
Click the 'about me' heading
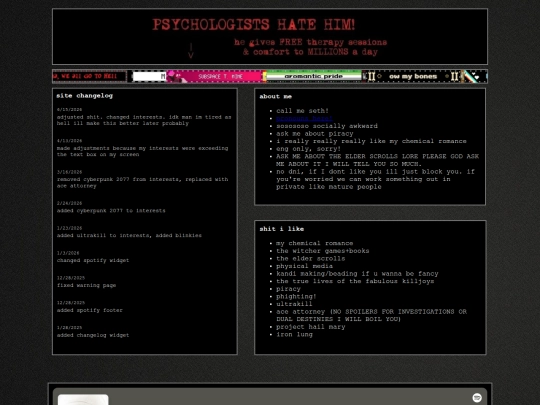(x=276, y=97)
